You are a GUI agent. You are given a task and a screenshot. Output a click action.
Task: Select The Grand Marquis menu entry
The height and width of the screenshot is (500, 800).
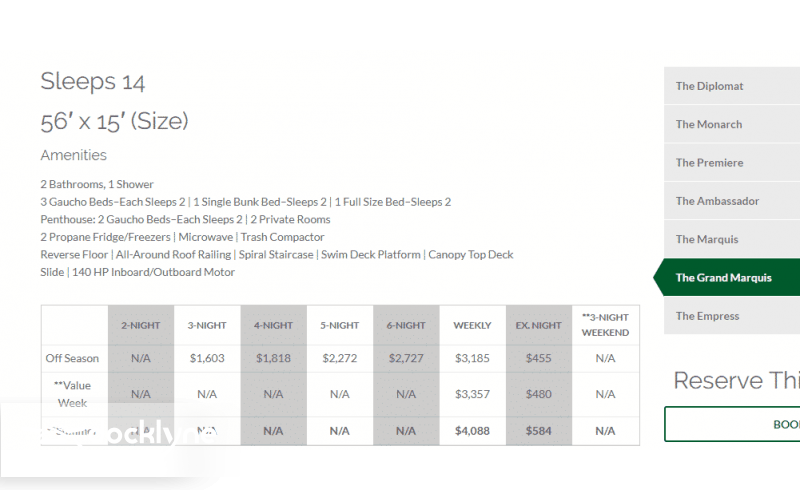click(x=723, y=277)
